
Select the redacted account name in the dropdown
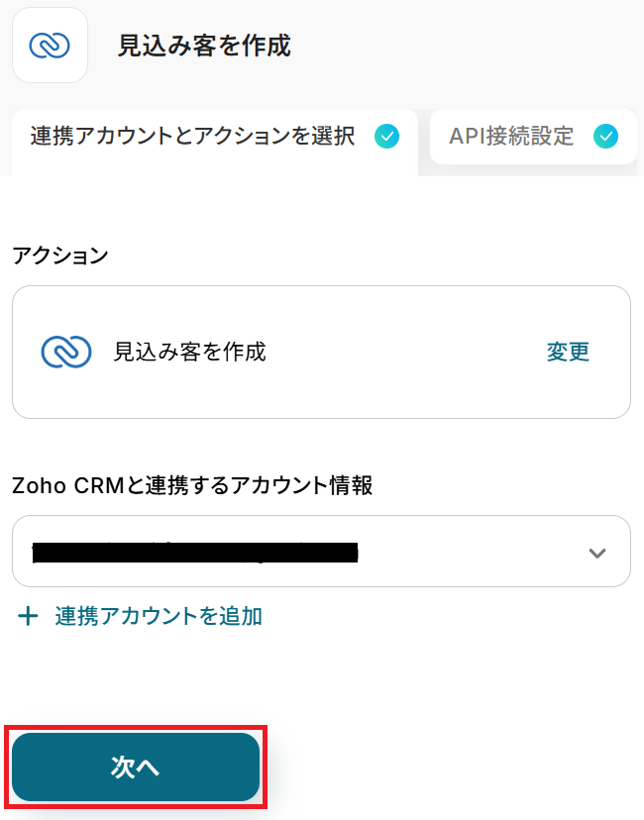coord(194,552)
